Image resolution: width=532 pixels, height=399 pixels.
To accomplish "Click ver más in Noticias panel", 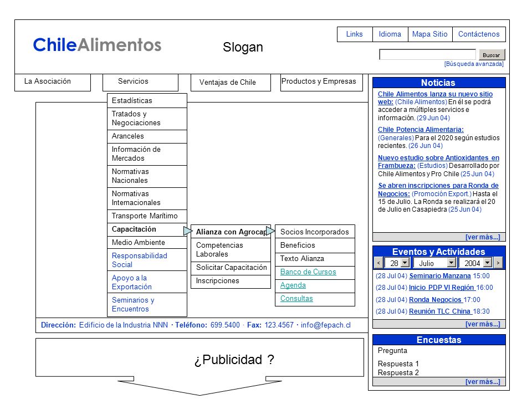I will (483, 237).
